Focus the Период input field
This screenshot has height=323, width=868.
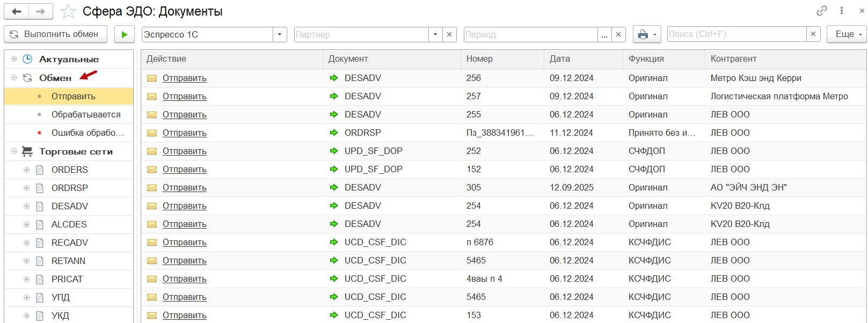coord(531,34)
